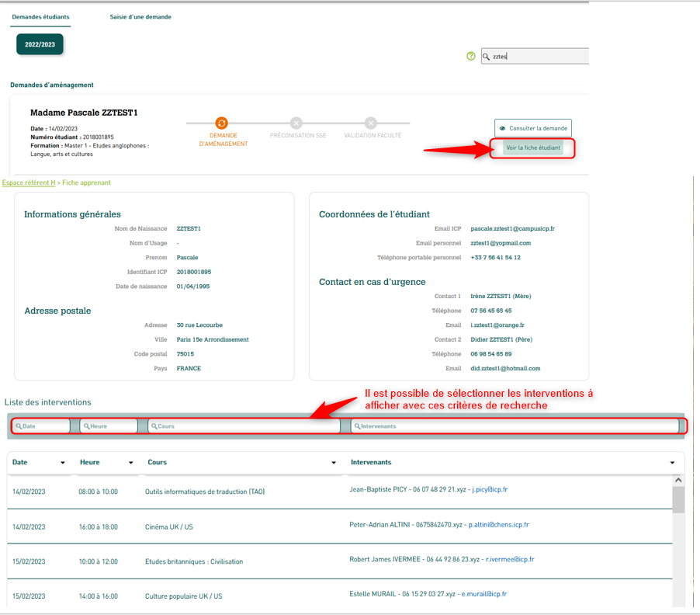Click the grey Préconisation SSE step icon
The width and height of the screenshot is (700, 615).
pyautogui.click(x=296, y=123)
